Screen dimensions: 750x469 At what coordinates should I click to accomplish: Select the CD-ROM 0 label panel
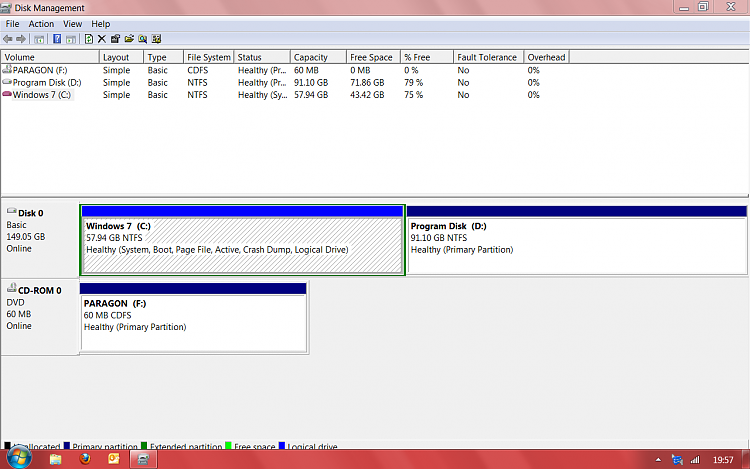[40, 317]
